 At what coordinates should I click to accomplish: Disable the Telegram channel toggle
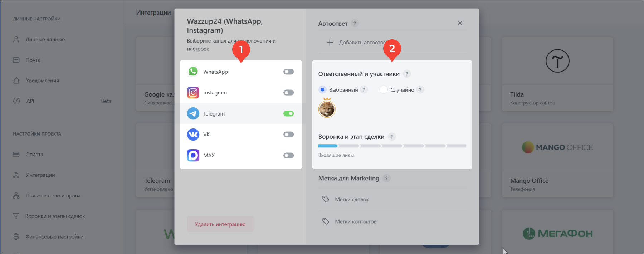coord(288,114)
